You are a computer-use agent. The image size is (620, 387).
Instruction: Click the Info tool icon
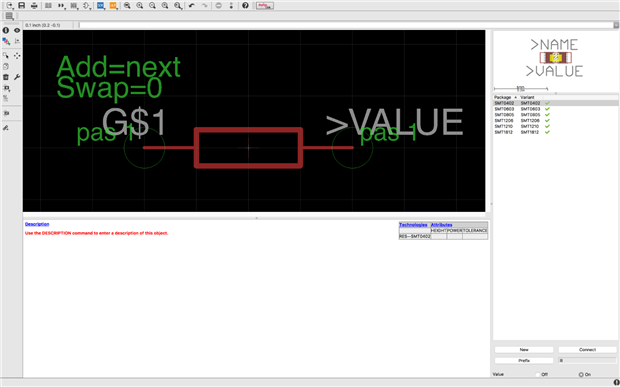(6, 30)
